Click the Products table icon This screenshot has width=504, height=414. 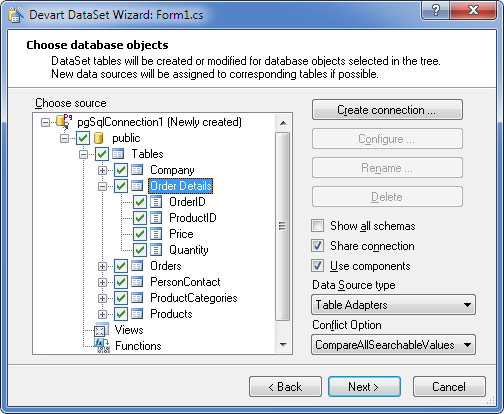tap(137, 314)
